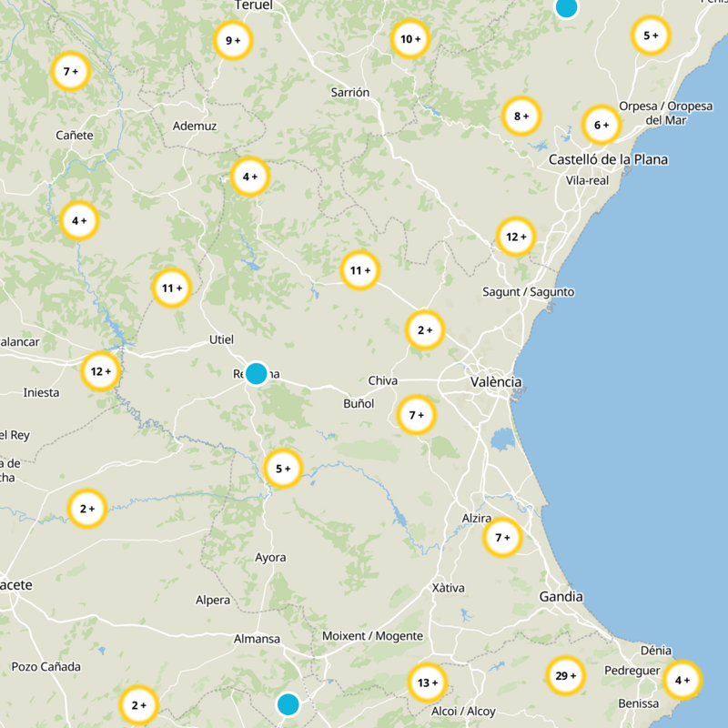Click the Alcoi / Alcoy label
This screenshot has height=728, width=728.
tap(463, 712)
